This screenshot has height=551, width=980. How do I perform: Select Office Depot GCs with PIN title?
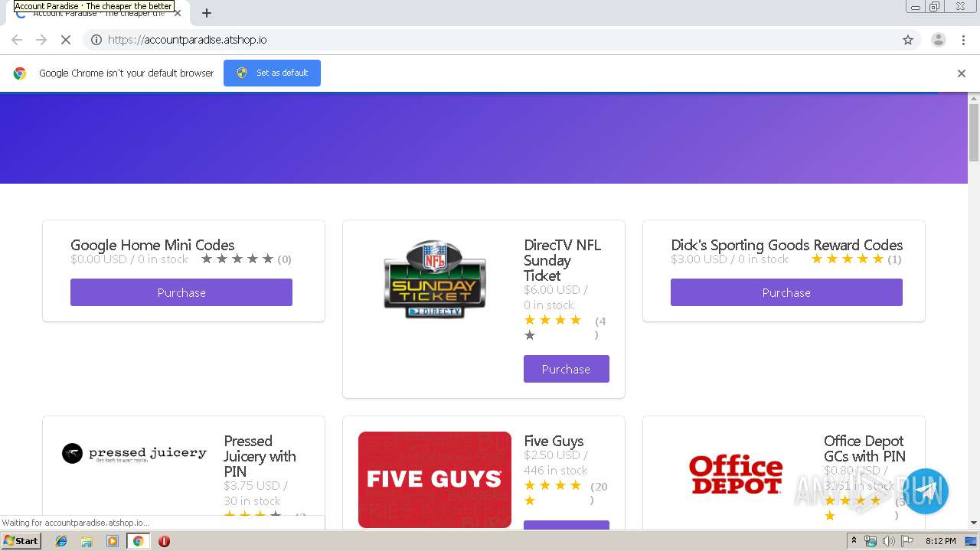click(864, 448)
